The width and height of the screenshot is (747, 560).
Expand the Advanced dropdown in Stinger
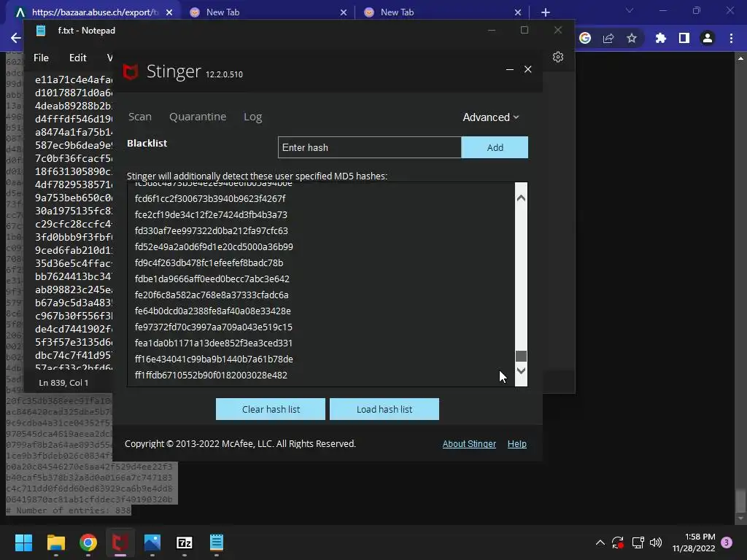(x=491, y=117)
